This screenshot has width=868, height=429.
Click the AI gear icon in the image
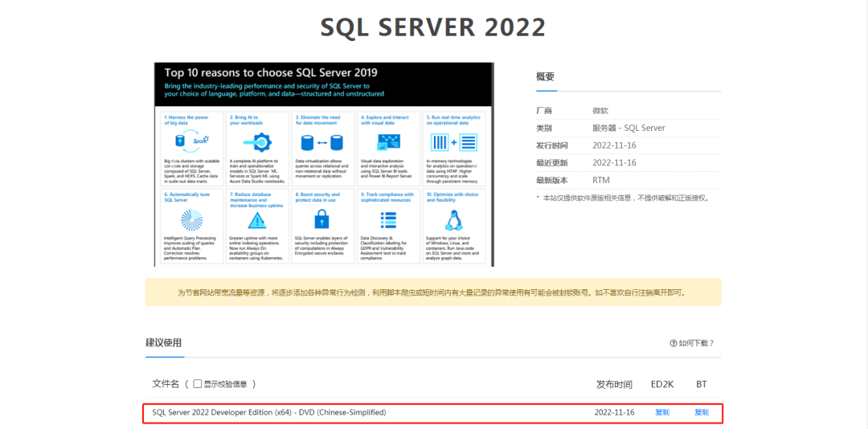(257, 142)
